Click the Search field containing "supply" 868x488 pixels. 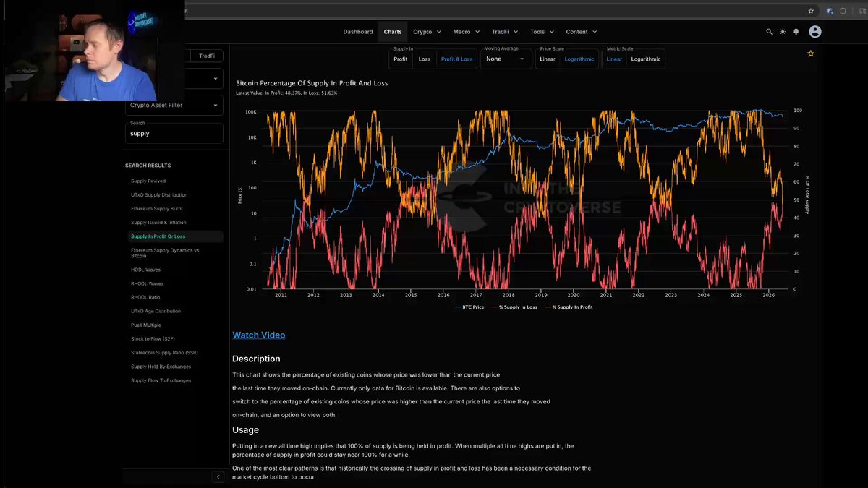pos(174,133)
